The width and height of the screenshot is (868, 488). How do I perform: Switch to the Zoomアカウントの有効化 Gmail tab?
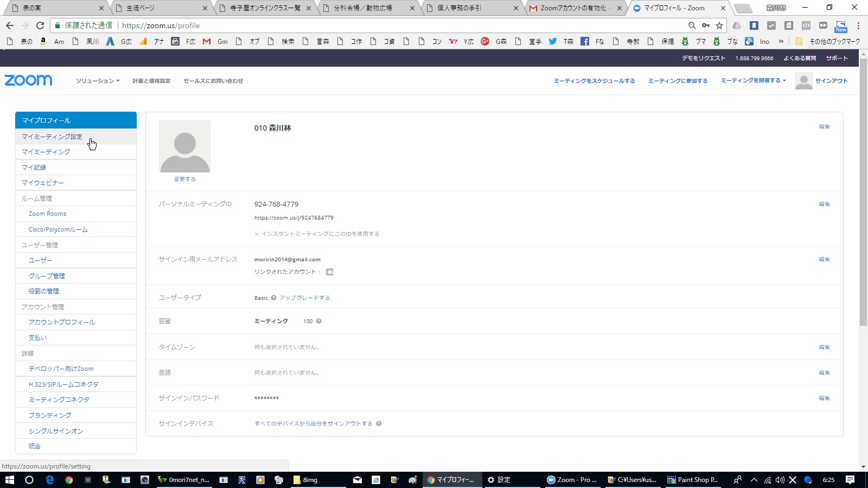pyautogui.click(x=575, y=8)
